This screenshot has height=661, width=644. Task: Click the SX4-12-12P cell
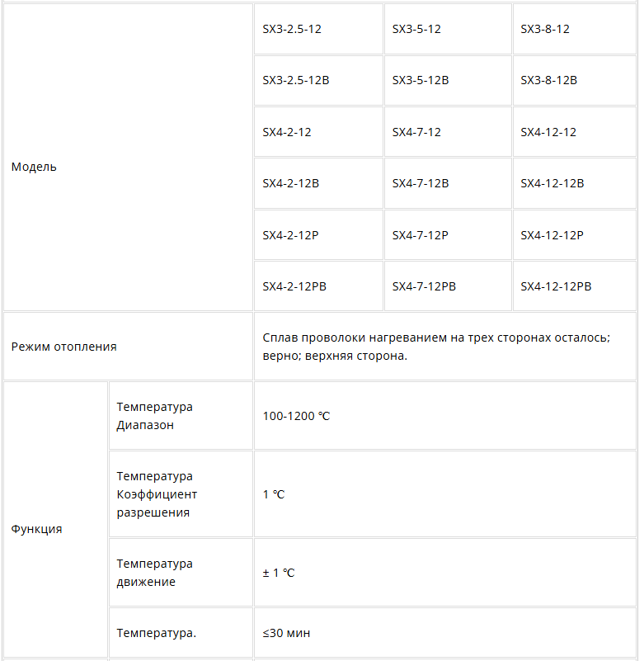coord(575,235)
